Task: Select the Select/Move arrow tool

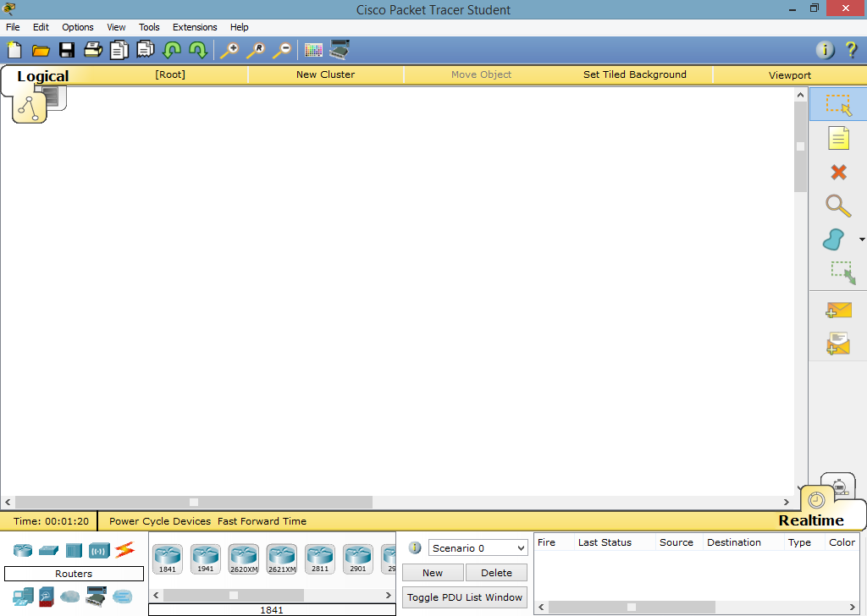Action: pyautogui.click(x=837, y=104)
